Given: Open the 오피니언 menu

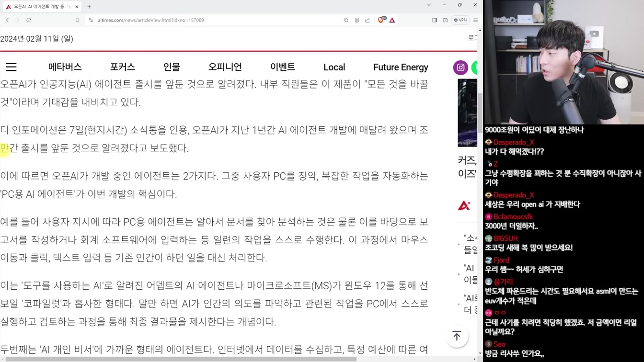Looking at the screenshot, I should pyautogui.click(x=225, y=67).
